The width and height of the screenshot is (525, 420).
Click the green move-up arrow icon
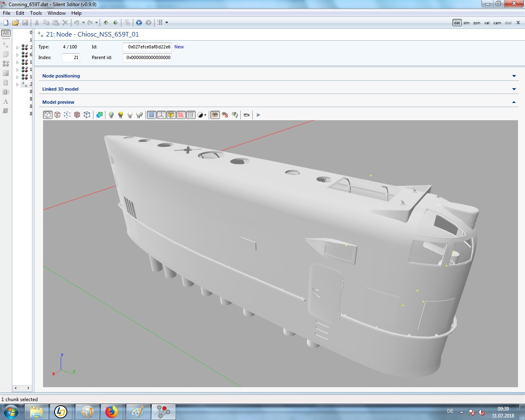(x=106, y=23)
